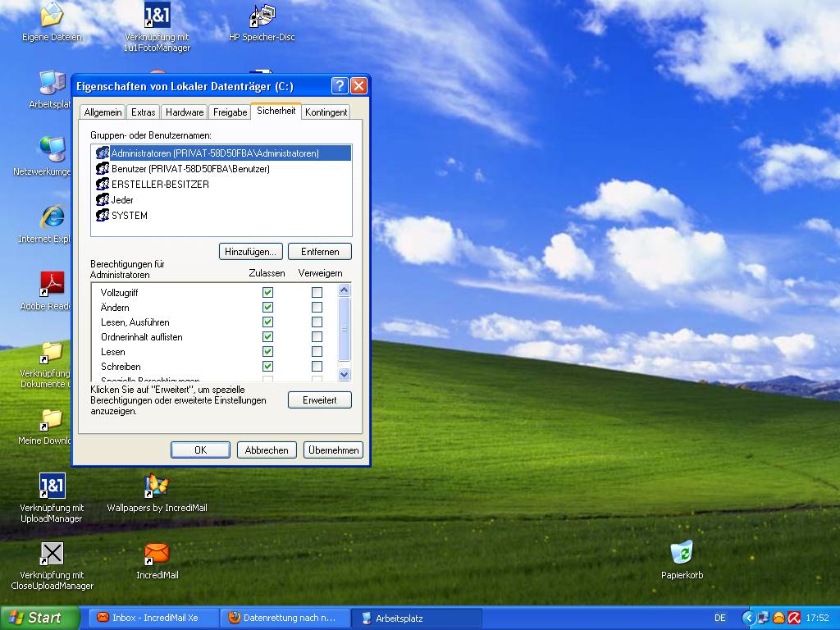Select the Sicherheit tab
Viewport: 840px width, 630px height.
click(276, 111)
